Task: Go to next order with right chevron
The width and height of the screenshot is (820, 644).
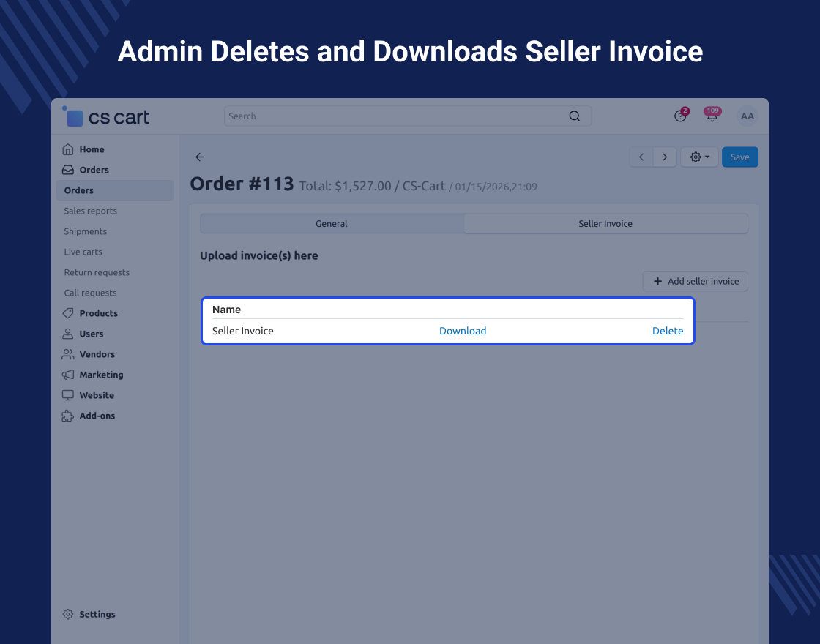Action: pyautogui.click(x=665, y=157)
